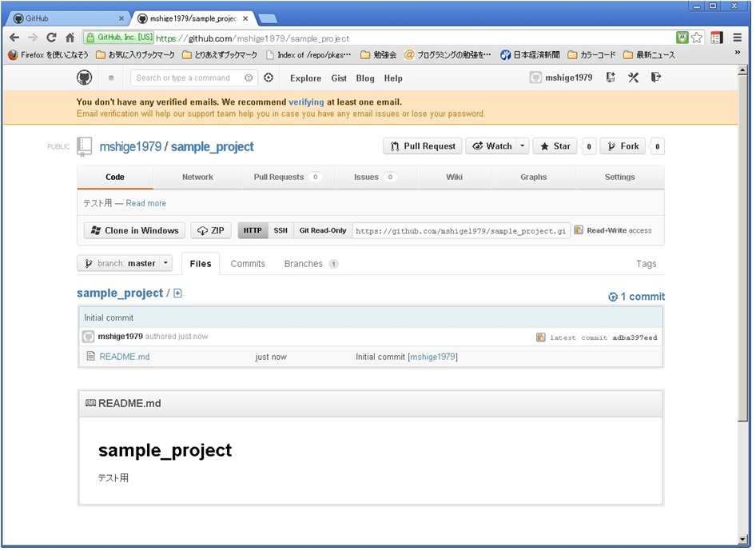Click the sign out icon
This screenshot has width=756, height=551.
656,78
